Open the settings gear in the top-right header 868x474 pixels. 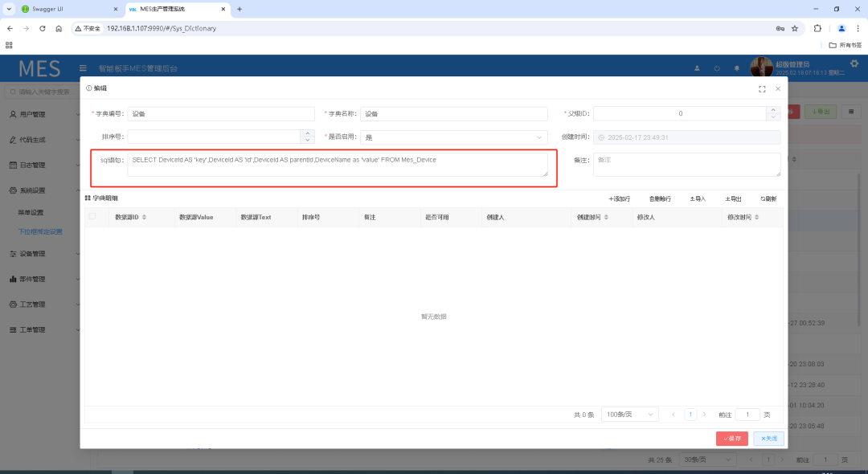(x=854, y=64)
